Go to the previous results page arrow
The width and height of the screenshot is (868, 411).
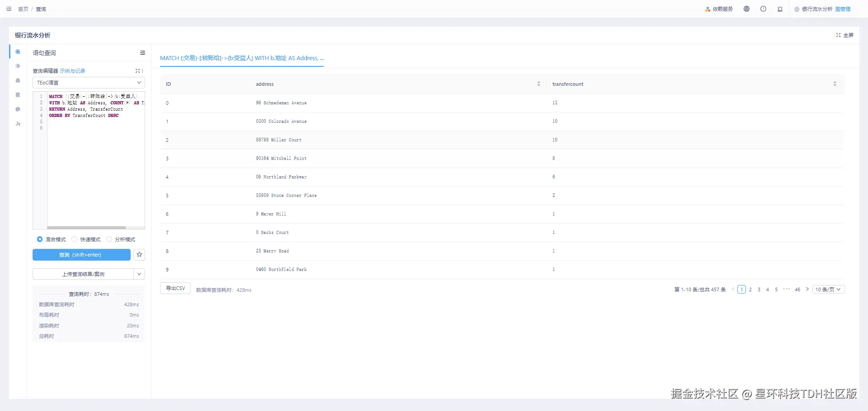(733, 290)
